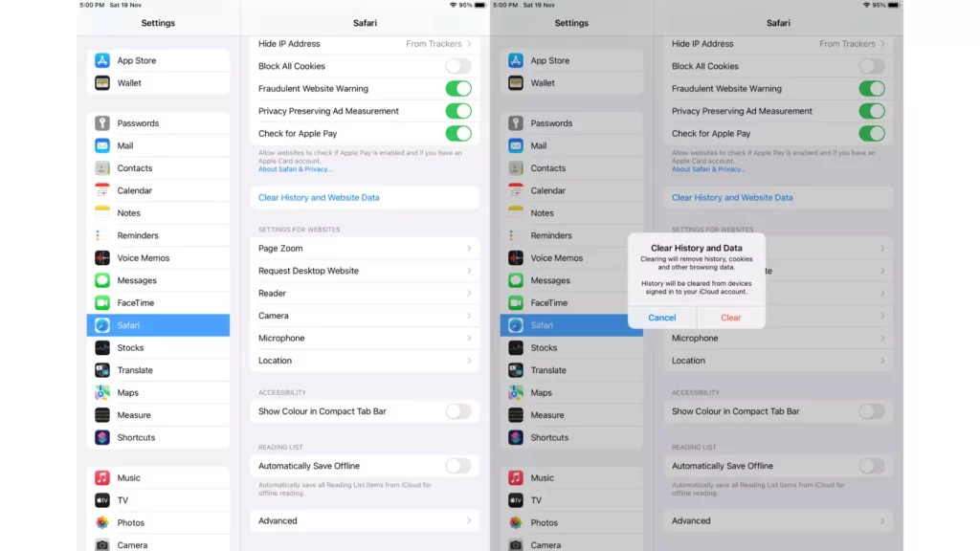Open About Safari & Privacy link, dimmed right screen
This screenshot has height=551, width=980.
pyautogui.click(x=708, y=169)
